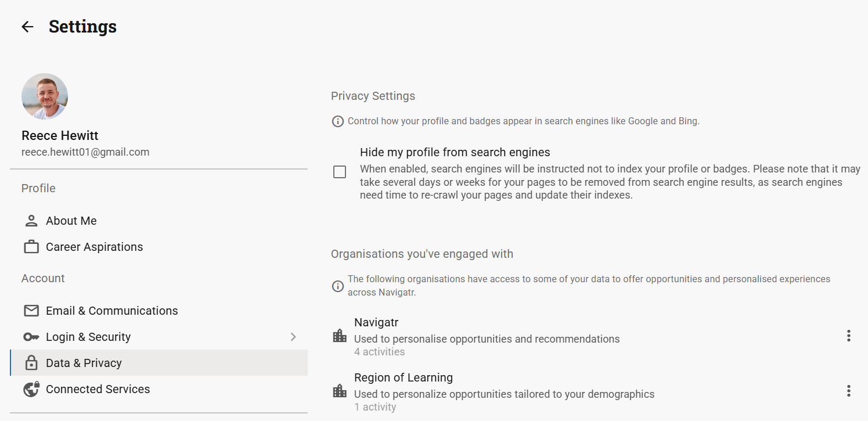The image size is (868, 421).
Task: Click the Data & Privacy lock icon
Action: tap(31, 363)
